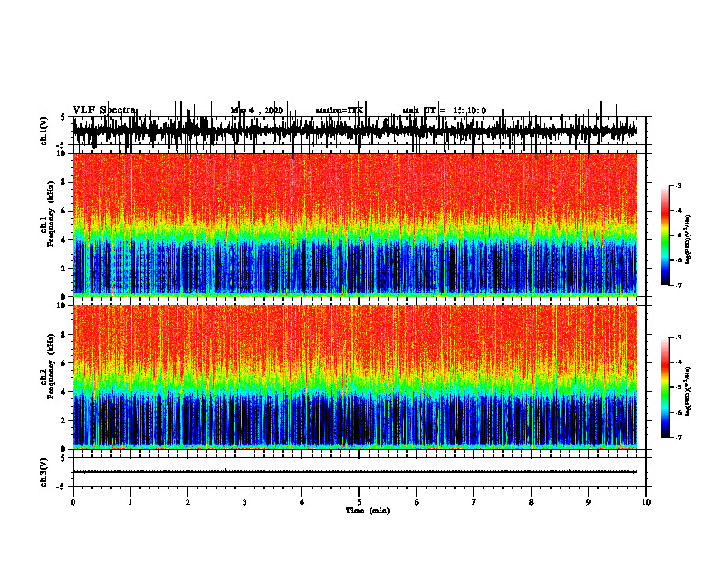Click the ch.2 frequency tick label "8"
Image resolution: width=728 pixels, height=563 pixels.
[63, 335]
